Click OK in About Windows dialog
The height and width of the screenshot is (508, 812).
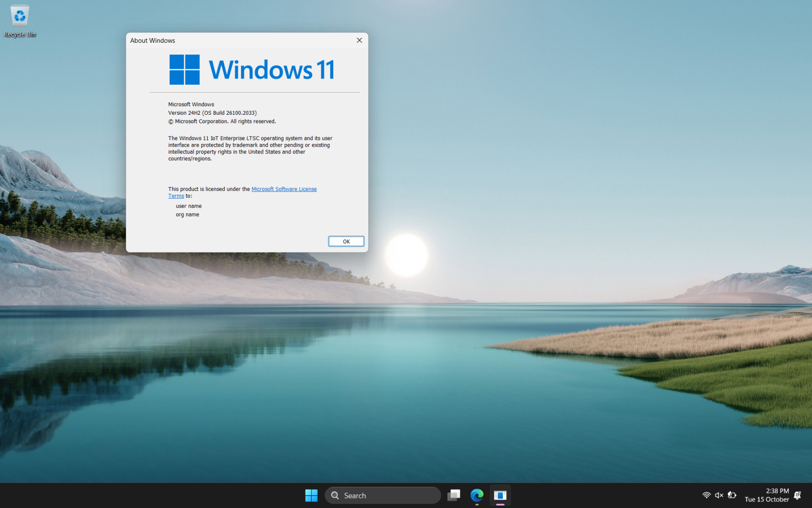[x=346, y=242]
